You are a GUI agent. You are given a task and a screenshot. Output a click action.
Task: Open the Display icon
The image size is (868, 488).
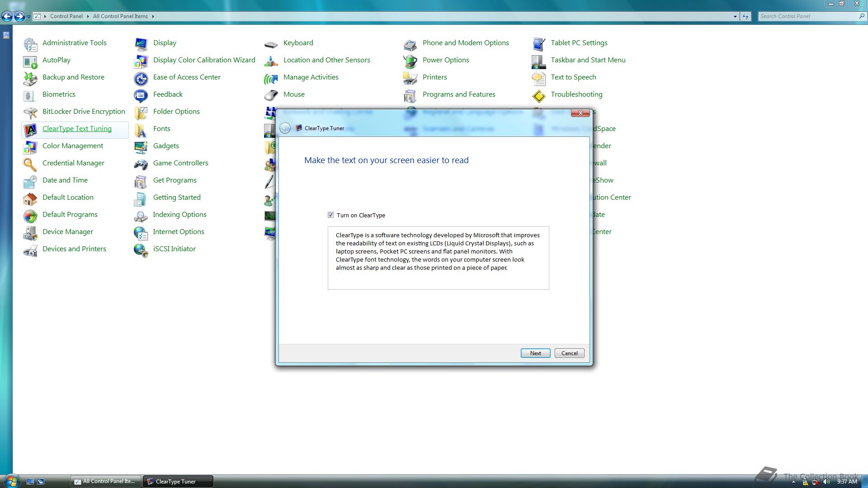[141, 44]
